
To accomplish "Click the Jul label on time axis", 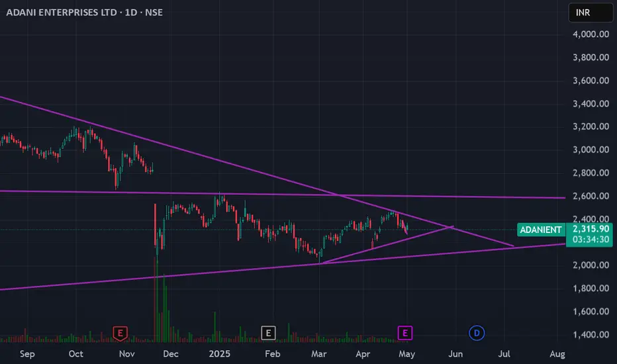I will (x=504, y=354).
